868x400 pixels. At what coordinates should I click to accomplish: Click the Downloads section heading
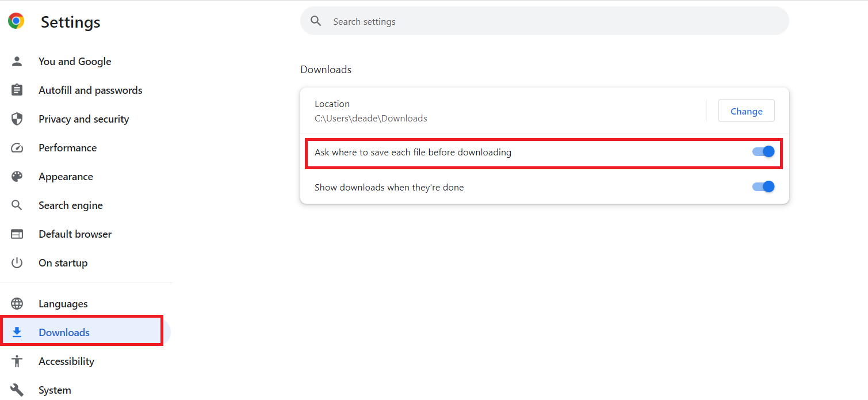click(x=326, y=70)
